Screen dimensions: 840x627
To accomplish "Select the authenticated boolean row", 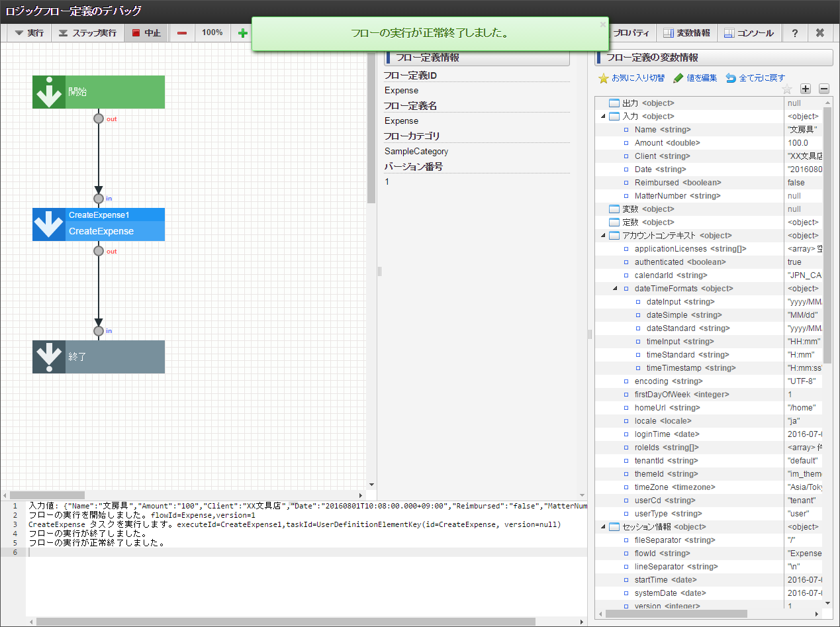I will 709,262.
